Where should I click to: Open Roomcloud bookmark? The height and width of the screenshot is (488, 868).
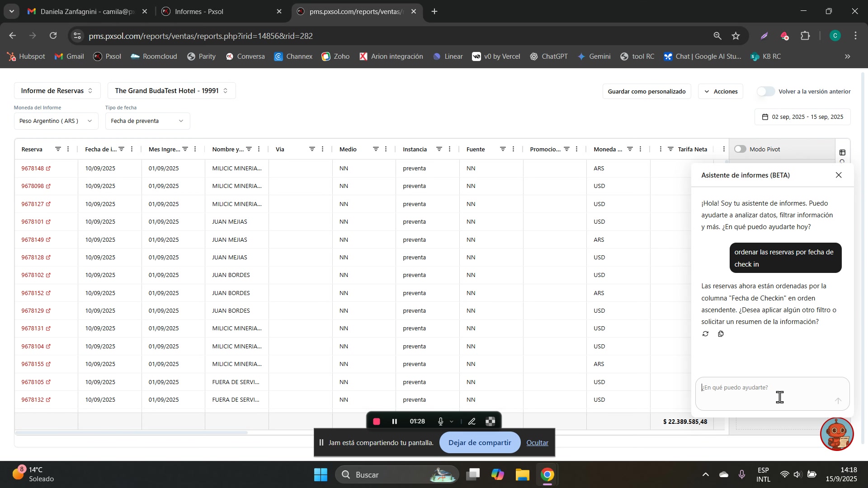pos(154,56)
